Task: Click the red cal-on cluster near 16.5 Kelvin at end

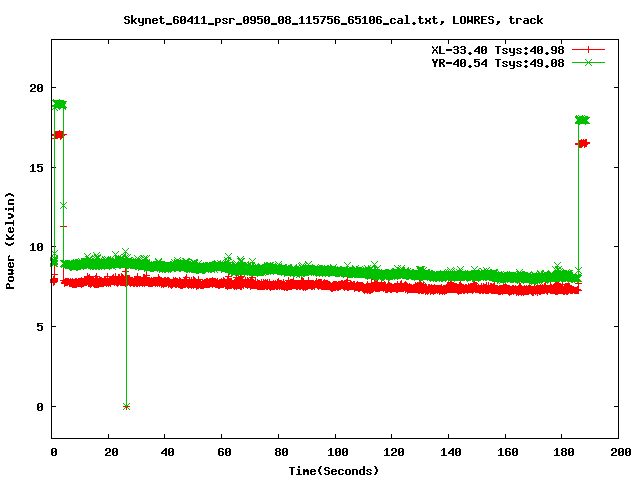Action: 582,143
